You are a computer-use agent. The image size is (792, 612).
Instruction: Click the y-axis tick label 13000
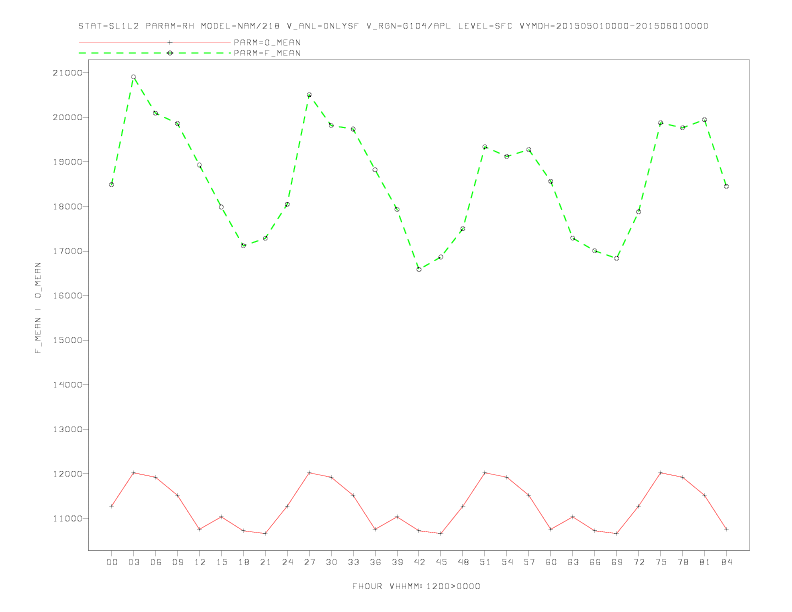67,429
